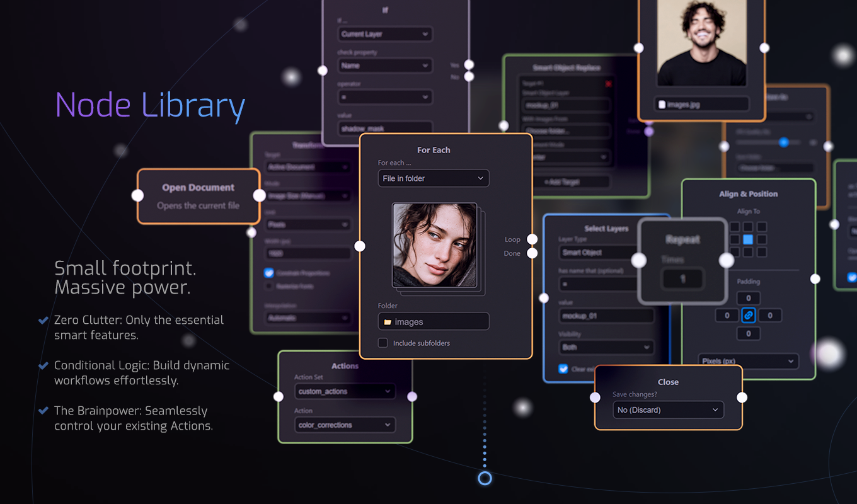This screenshot has width=857, height=504.
Task: Uncheck the Clear checkbox in Select Layers
Action: click(563, 369)
